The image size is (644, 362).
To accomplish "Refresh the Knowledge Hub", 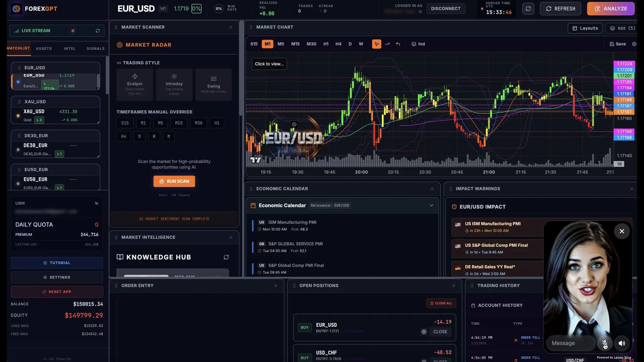I will pyautogui.click(x=226, y=257).
